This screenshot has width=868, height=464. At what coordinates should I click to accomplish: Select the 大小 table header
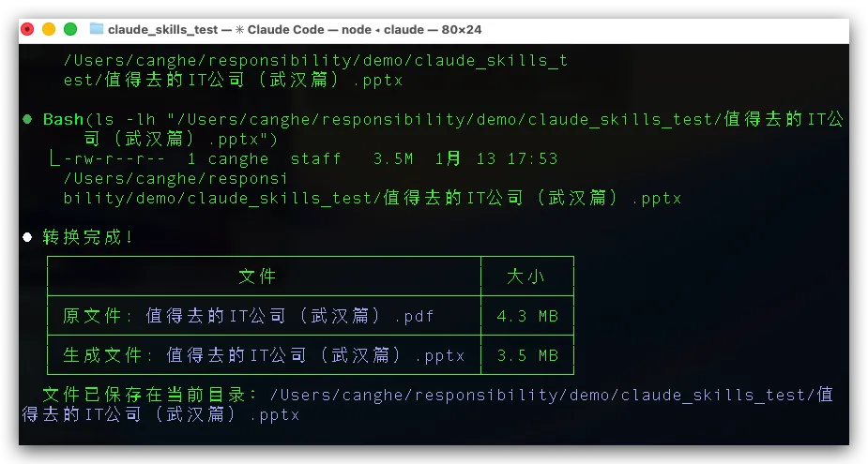(525, 277)
